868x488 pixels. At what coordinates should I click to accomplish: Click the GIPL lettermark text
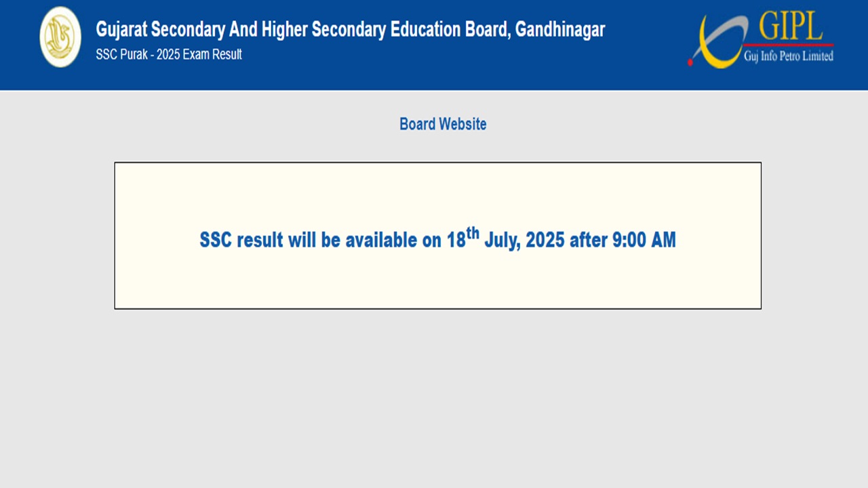tap(787, 26)
